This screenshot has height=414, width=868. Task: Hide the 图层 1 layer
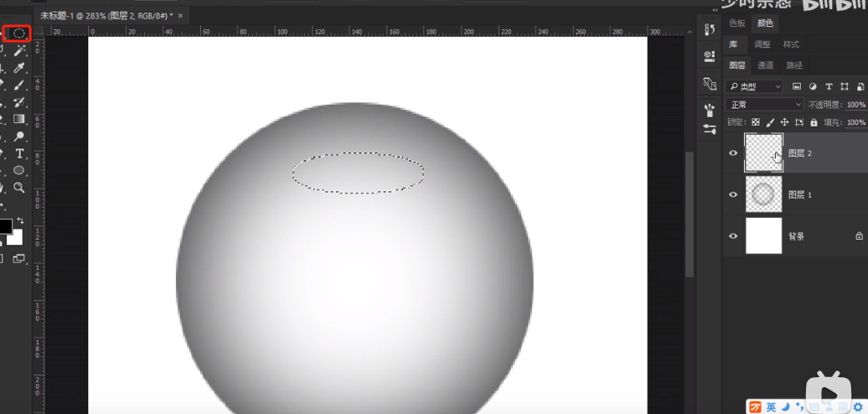tap(733, 194)
